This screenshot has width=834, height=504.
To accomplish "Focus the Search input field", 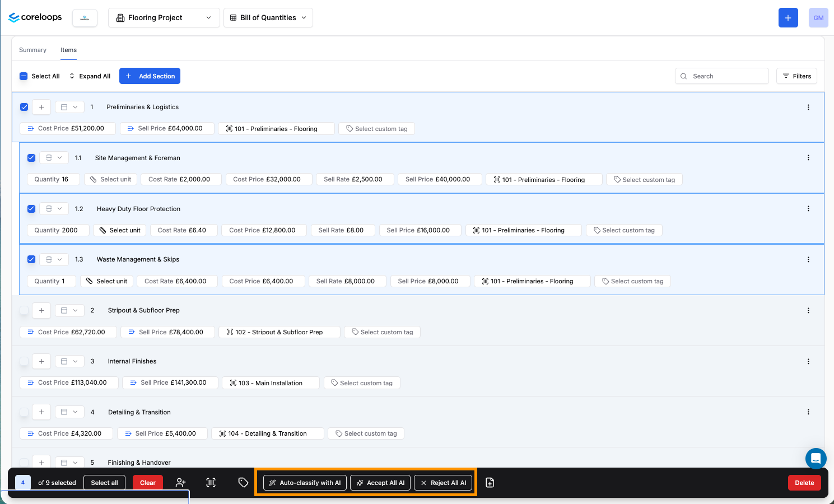I will (722, 76).
